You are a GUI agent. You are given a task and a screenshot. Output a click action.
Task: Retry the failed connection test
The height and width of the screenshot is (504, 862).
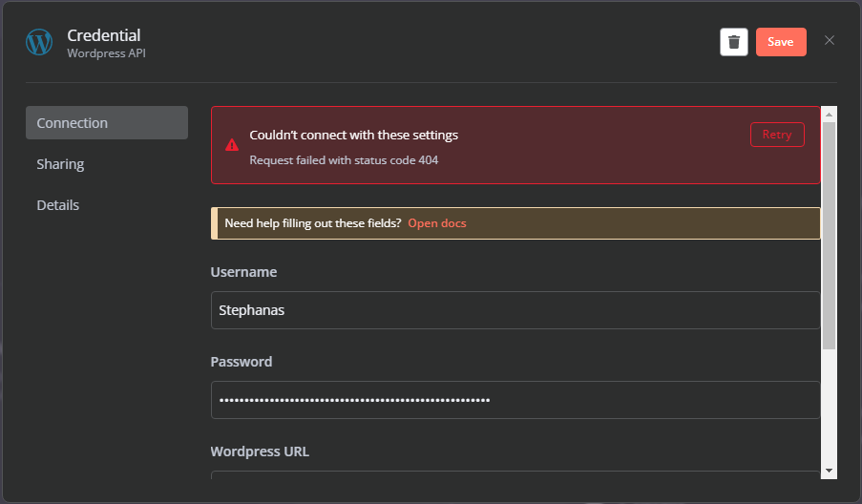pyautogui.click(x=777, y=135)
